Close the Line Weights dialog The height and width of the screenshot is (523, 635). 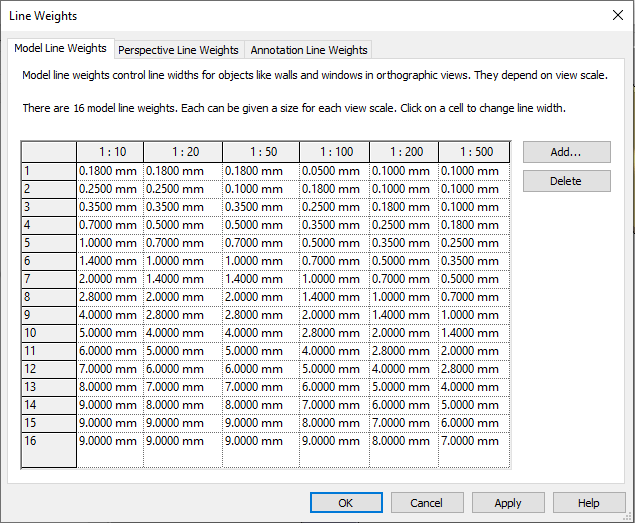[x=616, y=16]
